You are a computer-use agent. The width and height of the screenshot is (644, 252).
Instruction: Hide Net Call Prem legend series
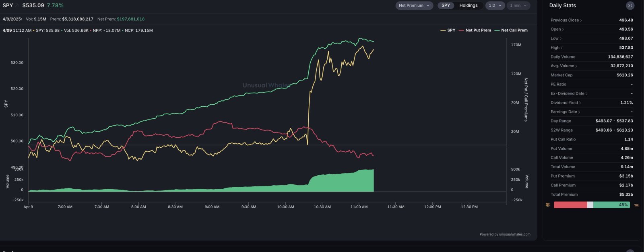(511, 30)
